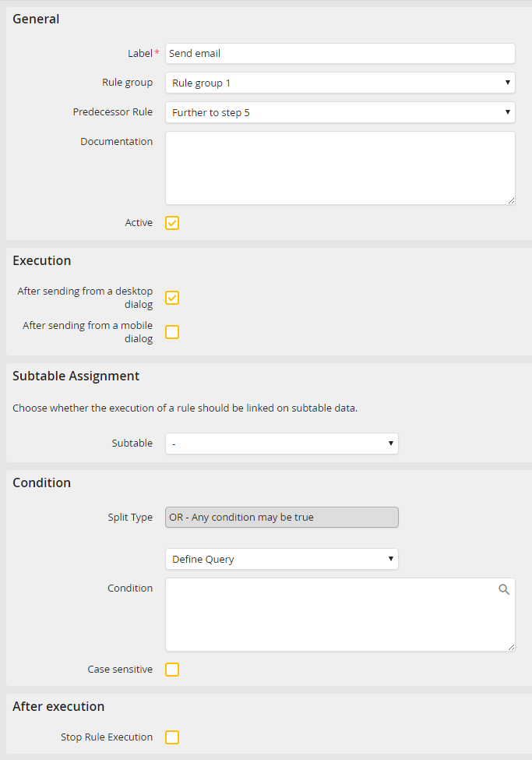Click the Rule group label

128,83
